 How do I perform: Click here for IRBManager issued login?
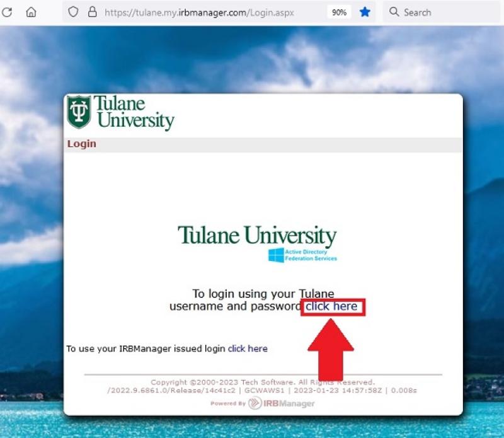coord(248,349)
